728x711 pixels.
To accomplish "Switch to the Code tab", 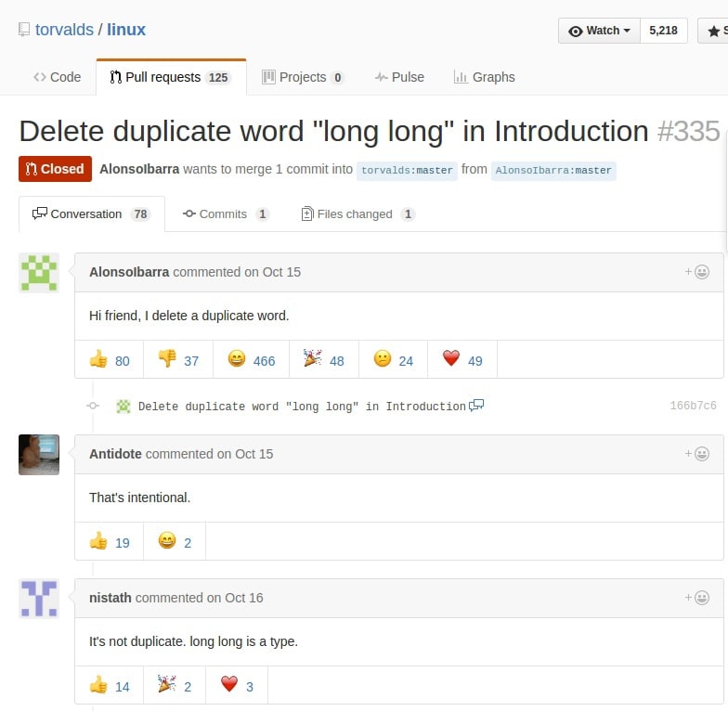I will (58, 77).
